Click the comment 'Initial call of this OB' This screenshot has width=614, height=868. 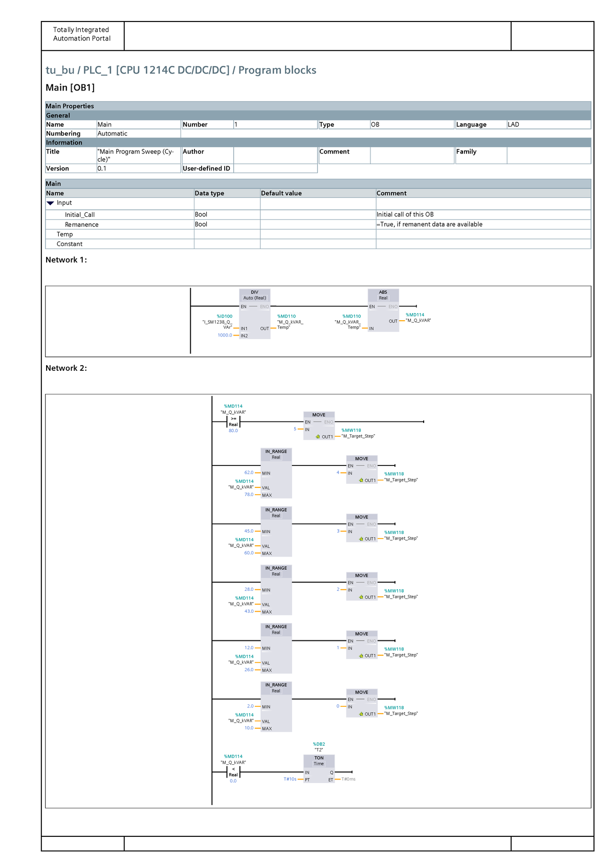(405, 215)
